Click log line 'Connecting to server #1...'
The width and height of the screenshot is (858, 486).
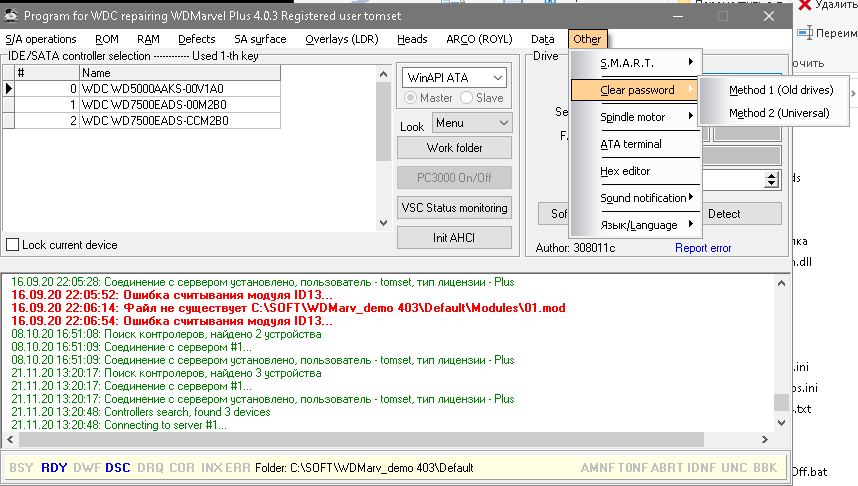(x=119, y=425)
